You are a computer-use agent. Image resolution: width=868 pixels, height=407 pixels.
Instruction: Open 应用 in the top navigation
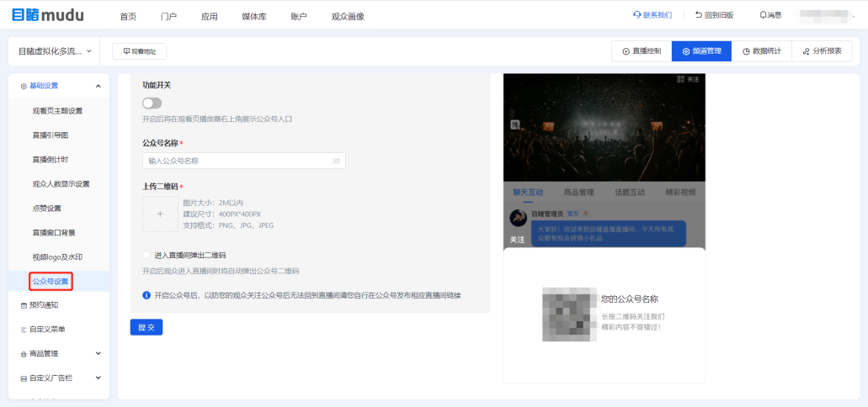pyautogui.click(x=210, y=17)
